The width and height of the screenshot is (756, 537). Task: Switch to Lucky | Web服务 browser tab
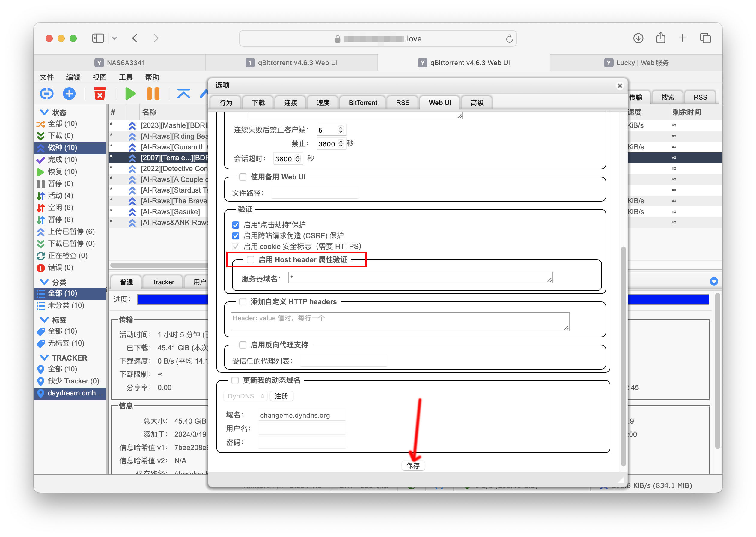pyautogui.click(x=636, y=63)
